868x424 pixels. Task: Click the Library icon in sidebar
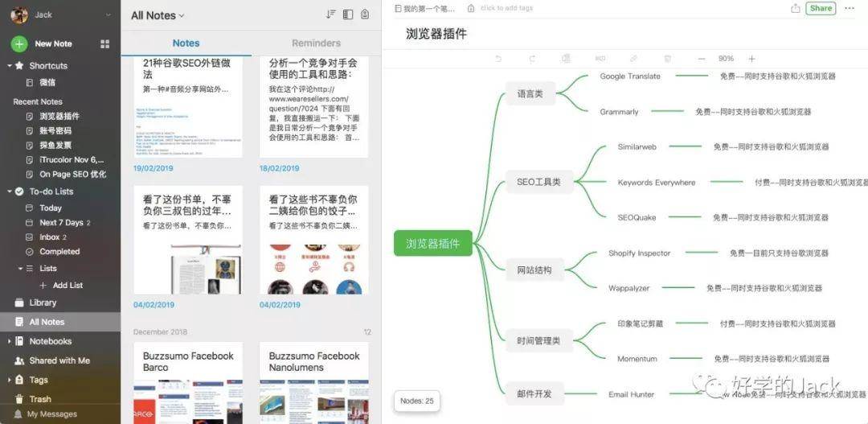(19, 303)
